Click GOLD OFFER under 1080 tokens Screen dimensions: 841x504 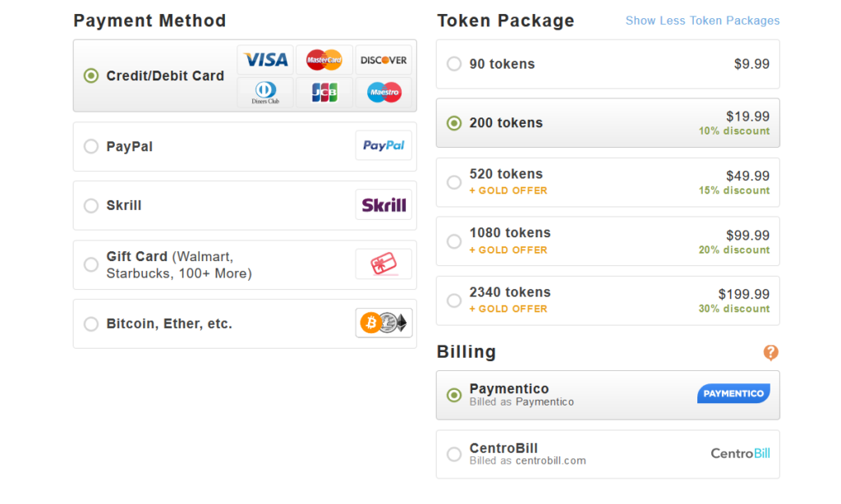point(508,250)
